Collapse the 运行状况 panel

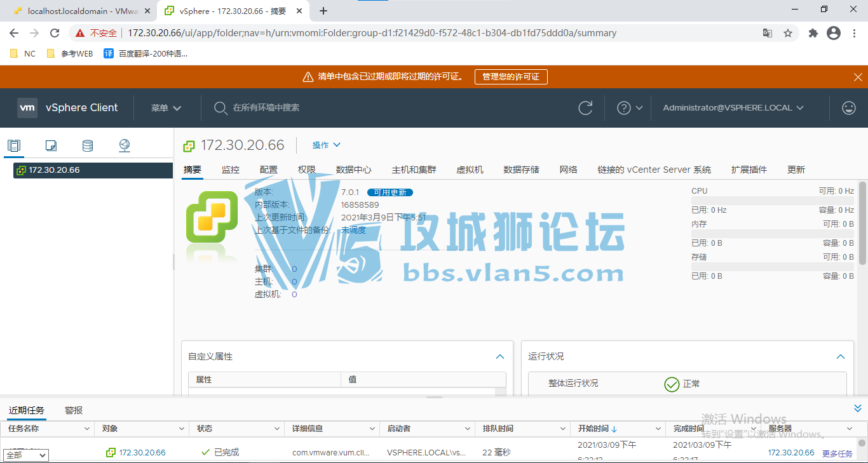click(840, 356)
